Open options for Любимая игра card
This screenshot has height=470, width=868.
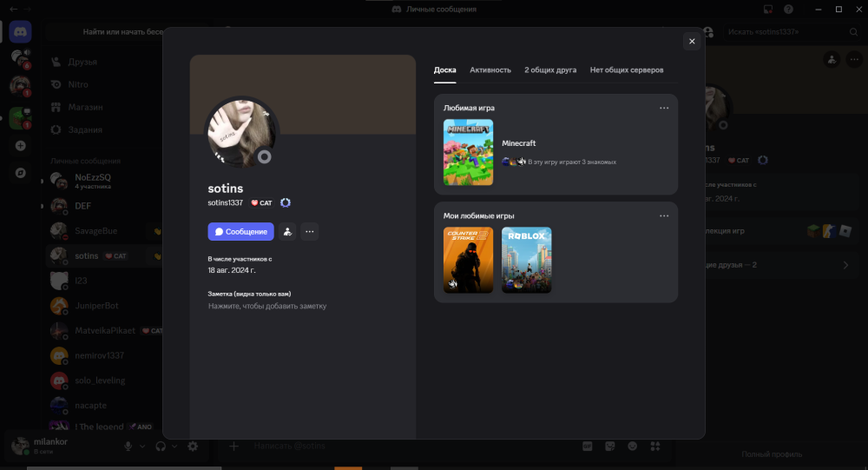(664, 108)
